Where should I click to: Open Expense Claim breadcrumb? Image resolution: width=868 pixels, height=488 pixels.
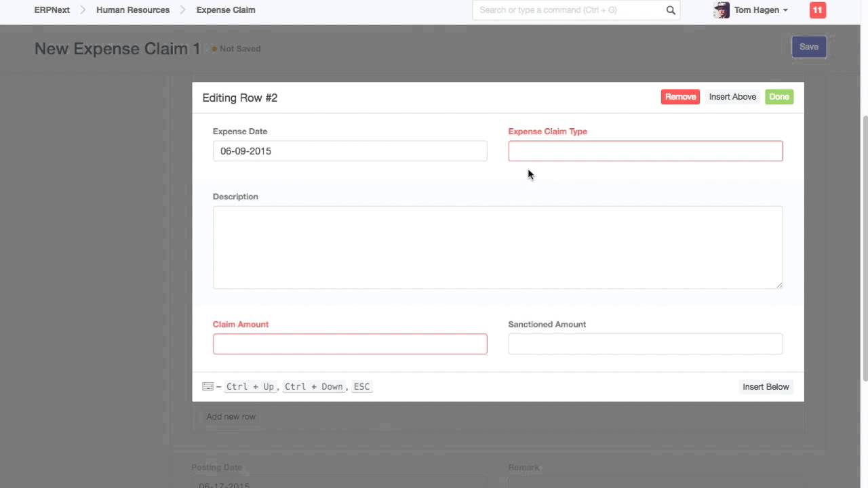pyautogui.click(x=226, y=10)
